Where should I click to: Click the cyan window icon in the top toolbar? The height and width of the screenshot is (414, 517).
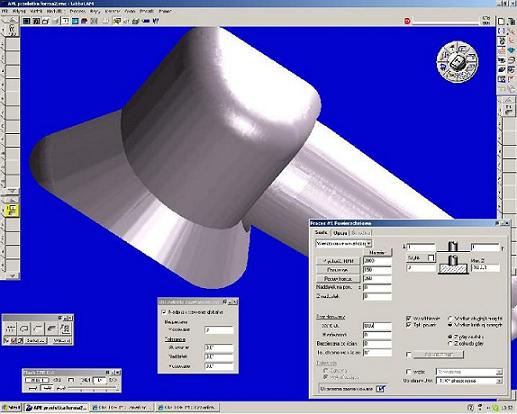point(75,21)
